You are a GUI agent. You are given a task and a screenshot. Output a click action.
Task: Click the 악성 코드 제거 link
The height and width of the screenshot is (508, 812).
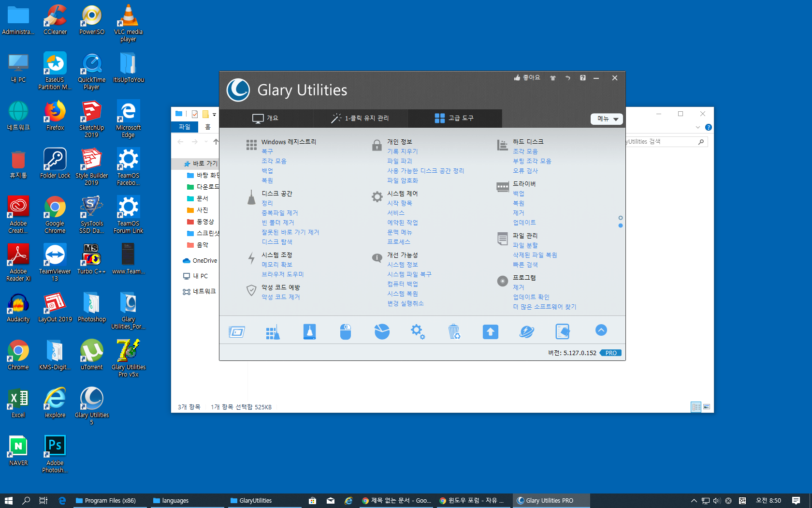pyautogui.click(x=281, y=297)
